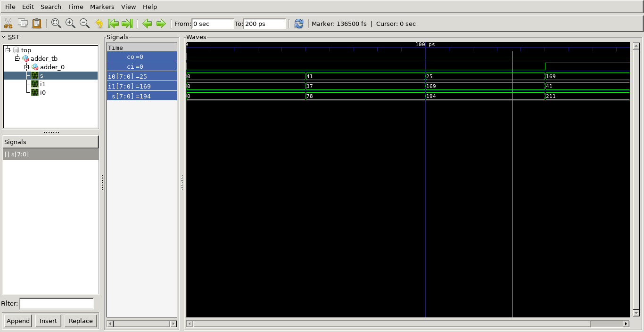Click the waves vertical scrollbar down arrow
Viewport: 644px width, 332px height.
coord(636,313)
